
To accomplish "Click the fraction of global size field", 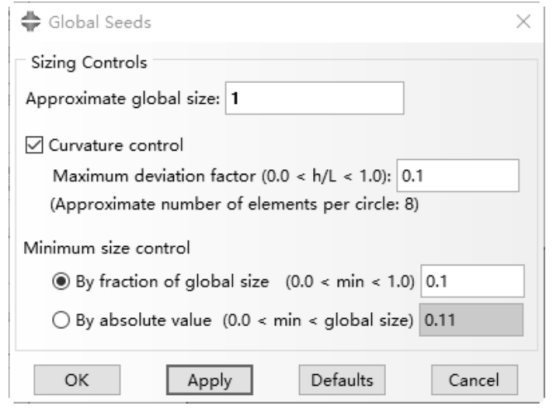I will (472, 281).
